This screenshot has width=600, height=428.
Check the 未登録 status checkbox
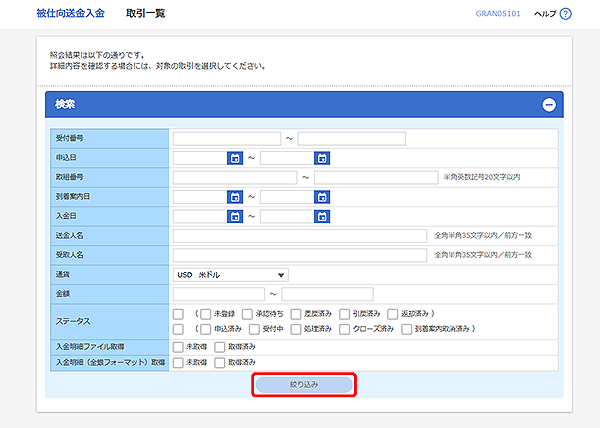point(206,314)
